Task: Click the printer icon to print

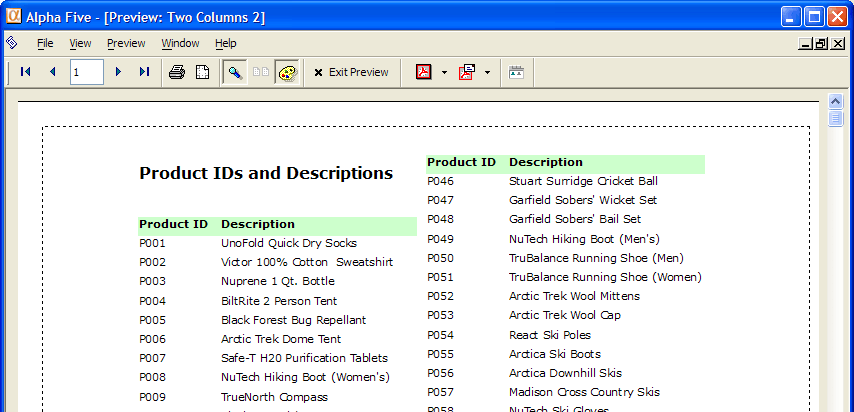Action: pos(177,72)
